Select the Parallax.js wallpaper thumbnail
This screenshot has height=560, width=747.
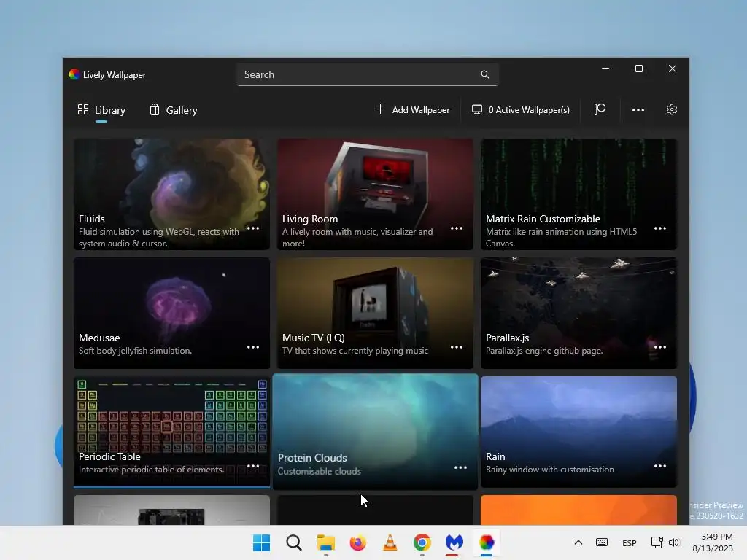tap(578, 313)
